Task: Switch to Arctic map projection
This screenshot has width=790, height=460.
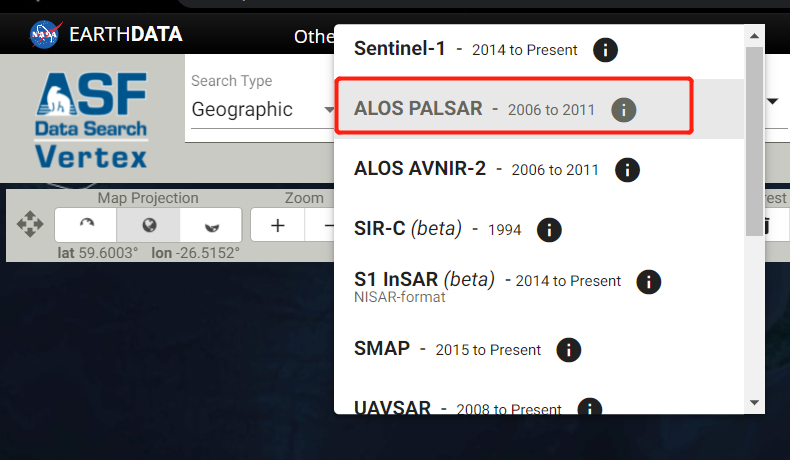Action: point(85,225)
